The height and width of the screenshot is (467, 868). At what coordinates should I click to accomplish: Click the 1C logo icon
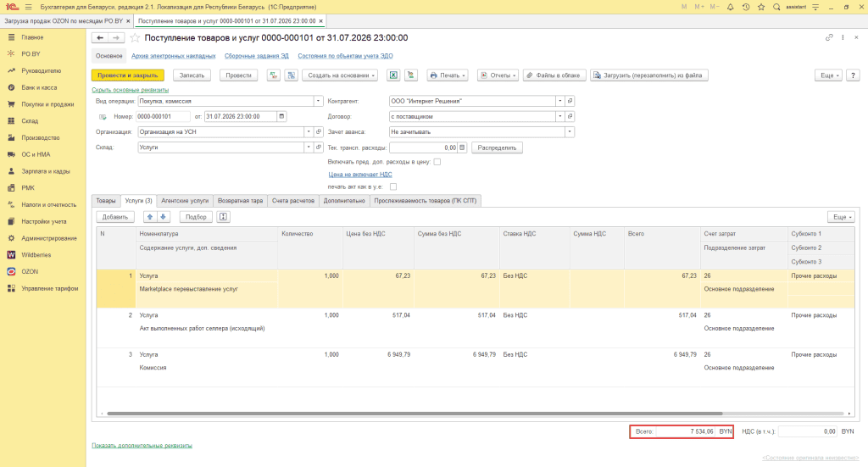pos(11,7)
